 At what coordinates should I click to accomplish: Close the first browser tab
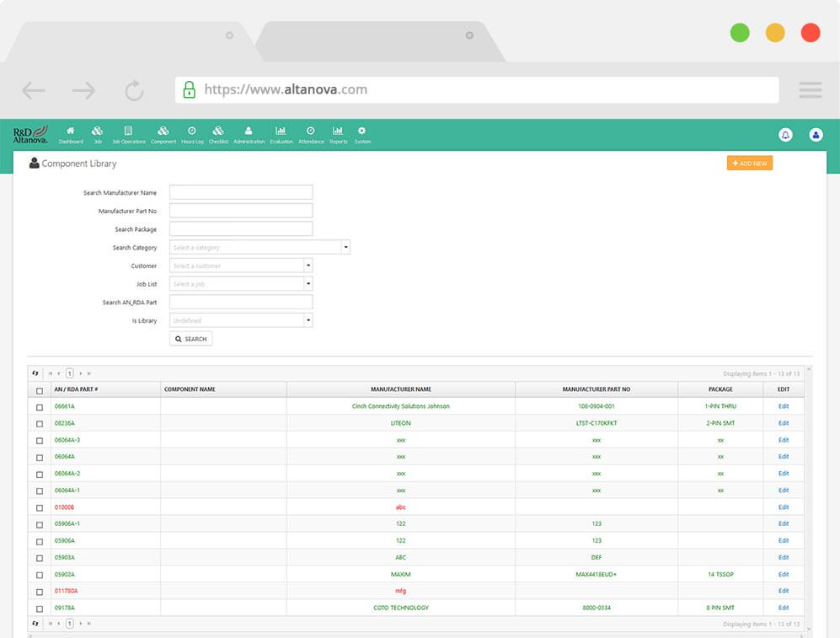(x=229, y=35)
